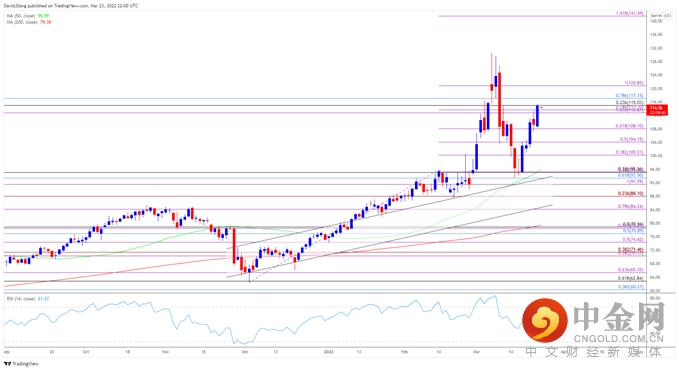Image resolution: width=679 pixels, height=370 pixels.
Task: Click the published-on TradingView.com header text
Action: point(71,6)
